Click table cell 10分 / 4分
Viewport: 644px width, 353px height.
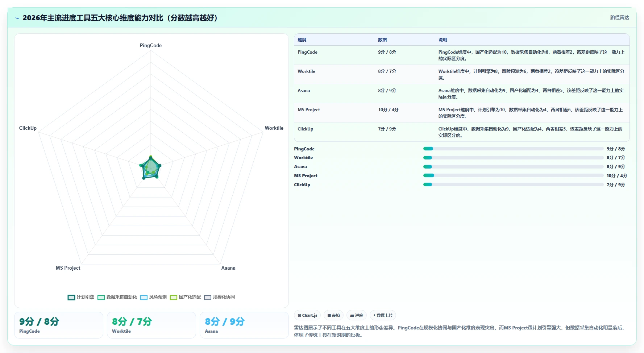coord(388,110)
